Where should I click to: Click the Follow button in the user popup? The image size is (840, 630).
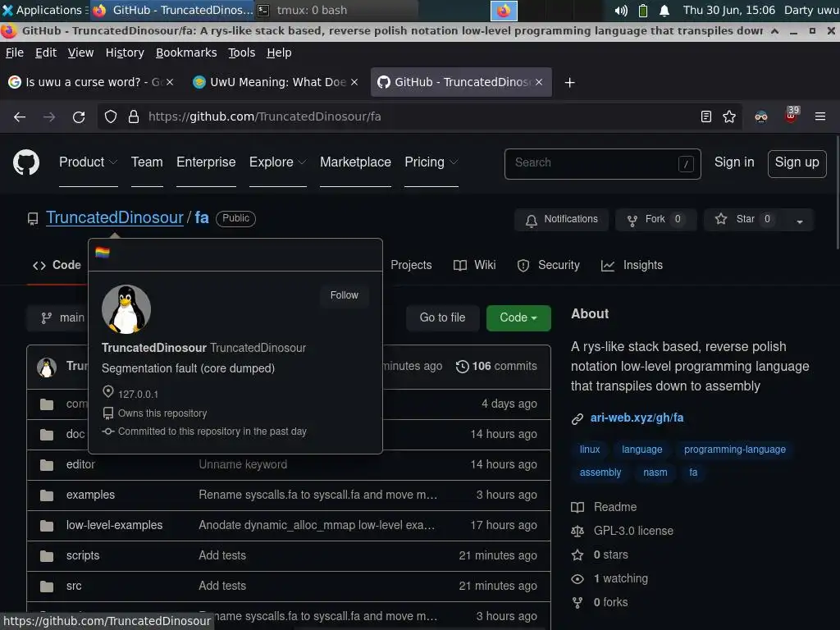[344, 295]
